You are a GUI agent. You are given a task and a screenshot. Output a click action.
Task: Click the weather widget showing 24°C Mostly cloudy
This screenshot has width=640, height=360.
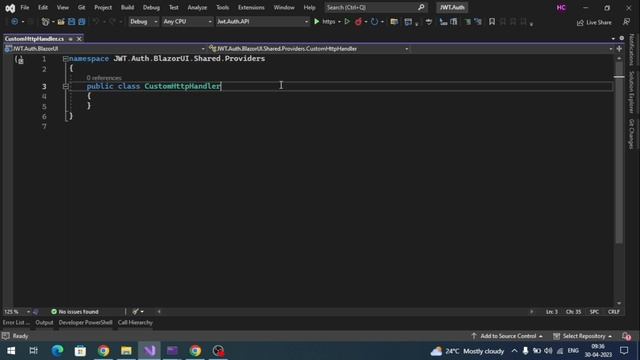point(467,351)
